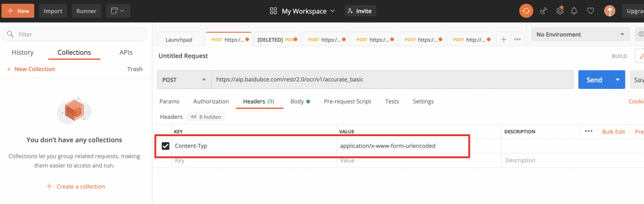Click the empty Key placeholder cell
This screenshot has width=644, height=204.
pos(254,160)
